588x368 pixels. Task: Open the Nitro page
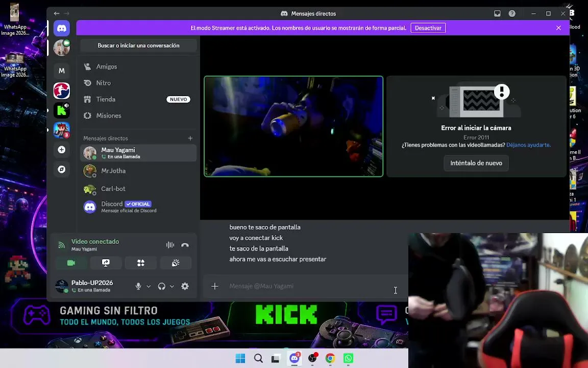(x=138, y=83)
